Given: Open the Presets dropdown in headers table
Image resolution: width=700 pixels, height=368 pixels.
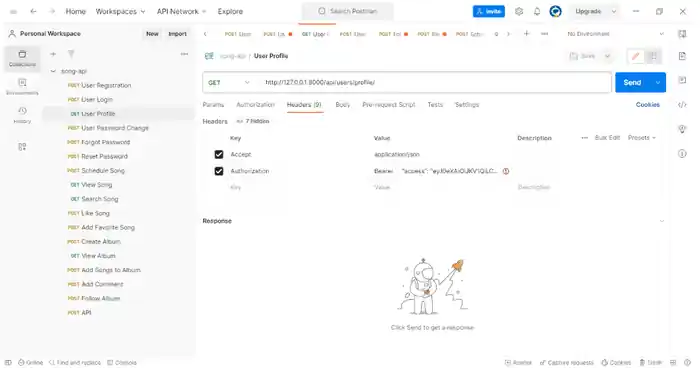Looking at the screenshot, I should click(x=642, y=138).
